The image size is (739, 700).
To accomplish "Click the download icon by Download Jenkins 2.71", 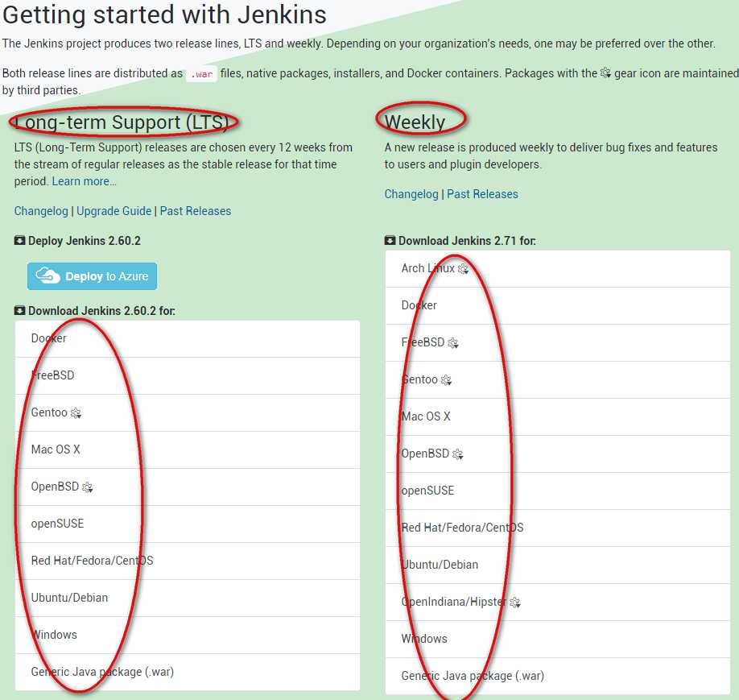I will pyautogui.click(x=390, y=241).
